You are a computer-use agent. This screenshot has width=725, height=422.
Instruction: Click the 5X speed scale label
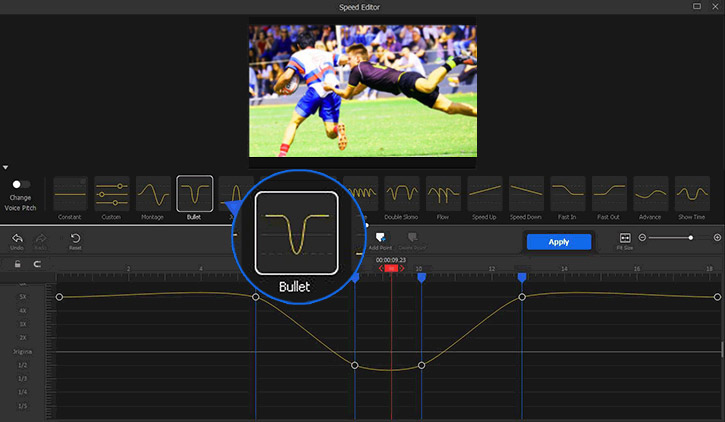click(23, 297)
